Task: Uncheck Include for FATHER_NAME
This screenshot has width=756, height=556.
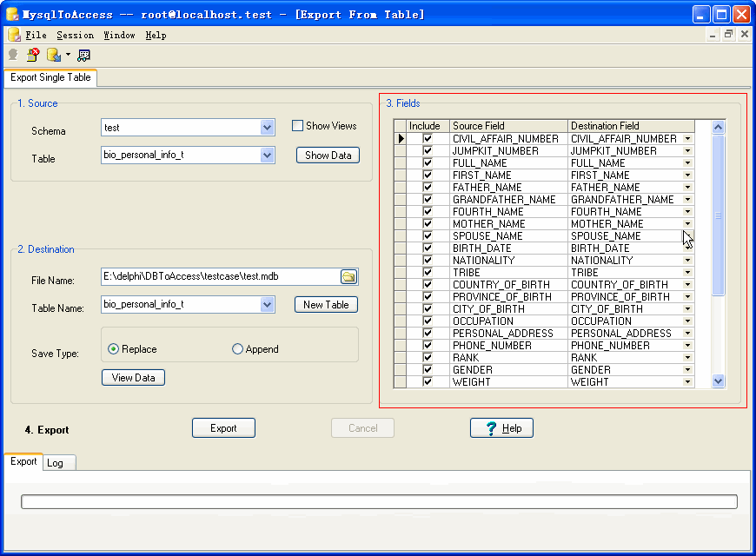Action: (x=428, y=187)
